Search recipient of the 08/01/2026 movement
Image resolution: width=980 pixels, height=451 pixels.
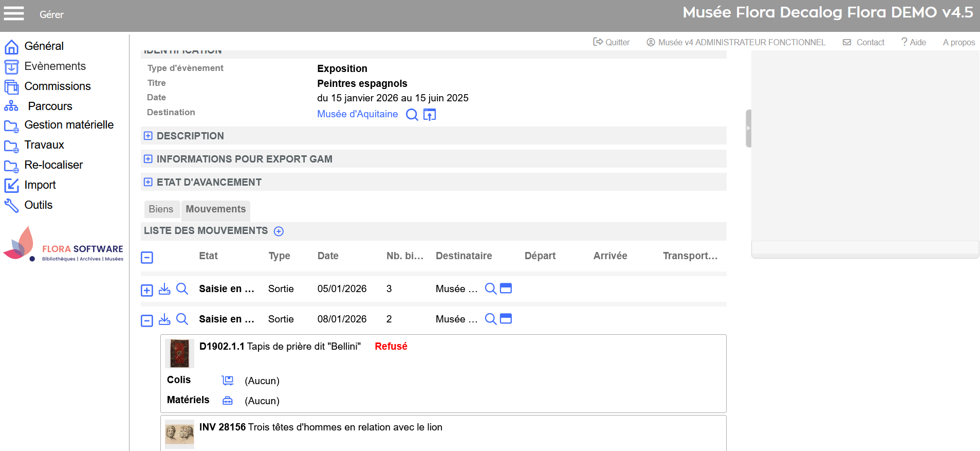[x=490, y=319]
